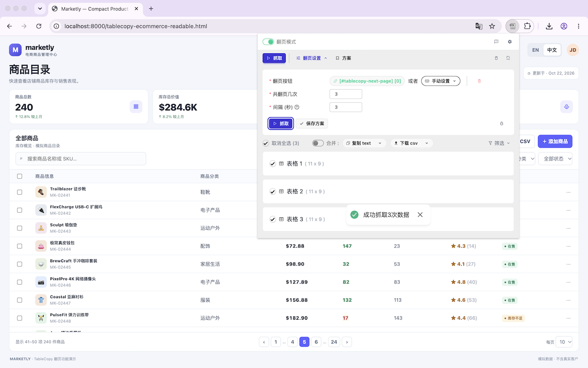Uncheck 表格 3 checkbox
Screen dimensions: 588x368
coord(273,219)
